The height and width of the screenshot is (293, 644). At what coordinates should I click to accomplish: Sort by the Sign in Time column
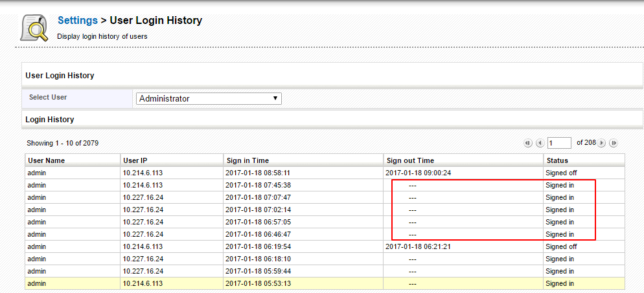[247, 160]
